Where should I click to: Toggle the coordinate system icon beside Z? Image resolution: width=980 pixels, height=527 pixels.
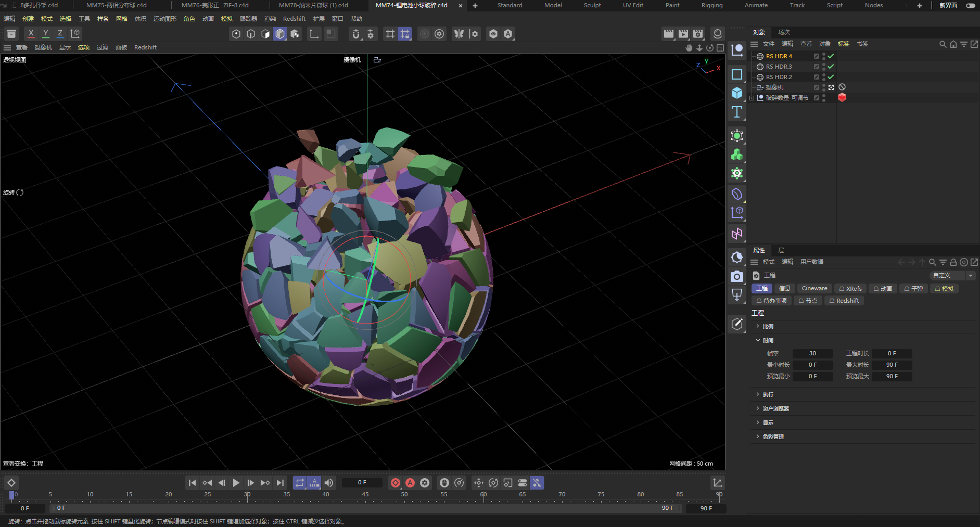(75, 34)
